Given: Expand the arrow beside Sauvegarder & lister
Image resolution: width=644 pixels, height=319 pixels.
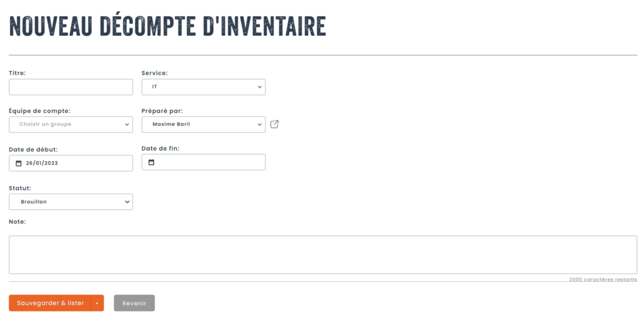Looking at the screenshot, I should [x=97, y=303].
